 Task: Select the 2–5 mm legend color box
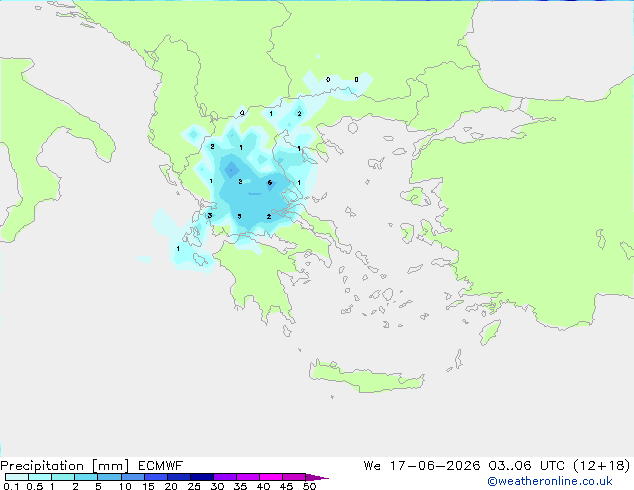pos(86,477)
